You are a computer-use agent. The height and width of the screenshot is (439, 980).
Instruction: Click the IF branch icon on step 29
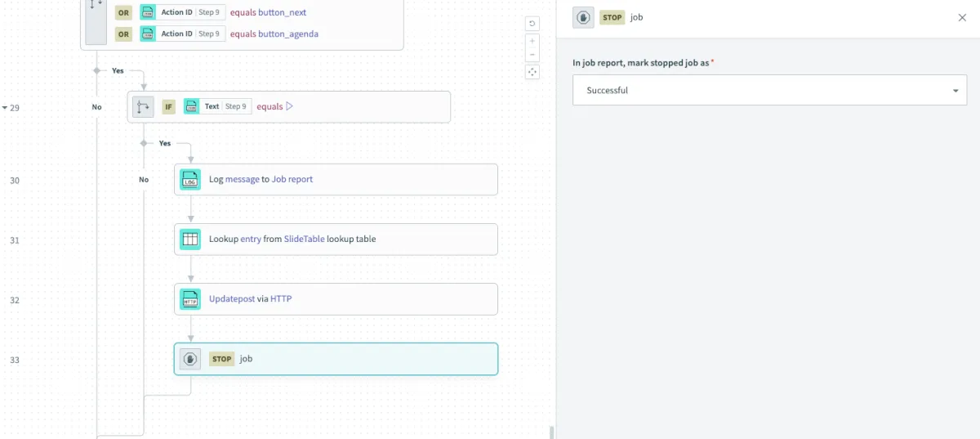(x=143, y=106)
